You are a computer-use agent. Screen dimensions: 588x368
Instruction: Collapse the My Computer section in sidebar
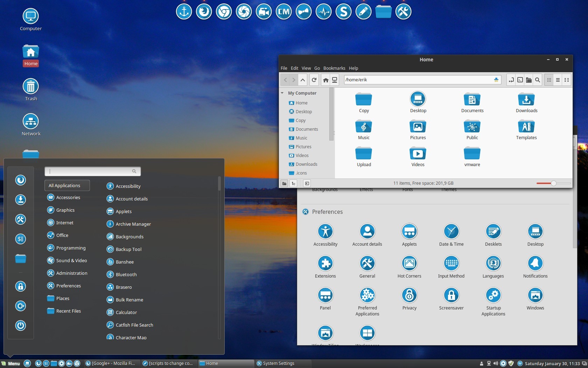[282, 93]
